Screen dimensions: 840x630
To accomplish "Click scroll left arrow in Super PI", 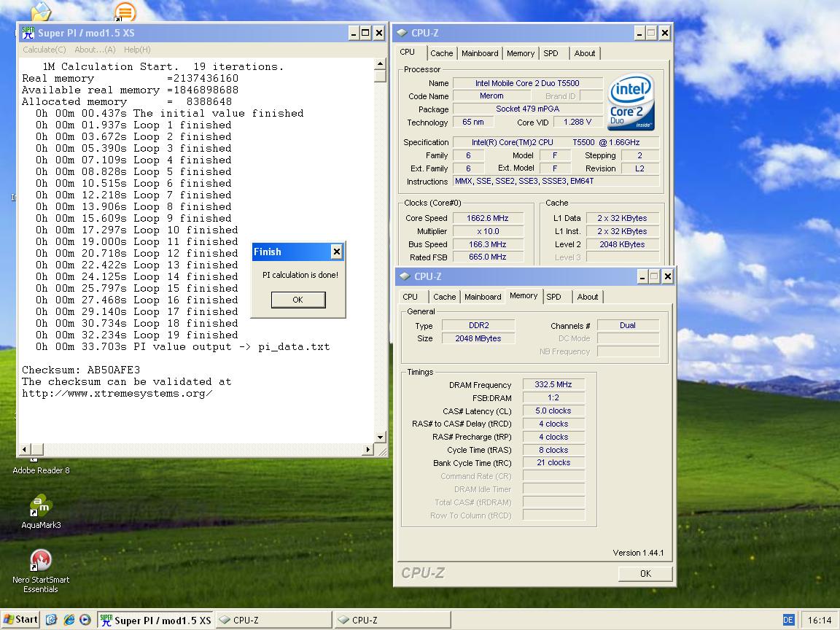I will pyautogui.click(x=24, y=449).
